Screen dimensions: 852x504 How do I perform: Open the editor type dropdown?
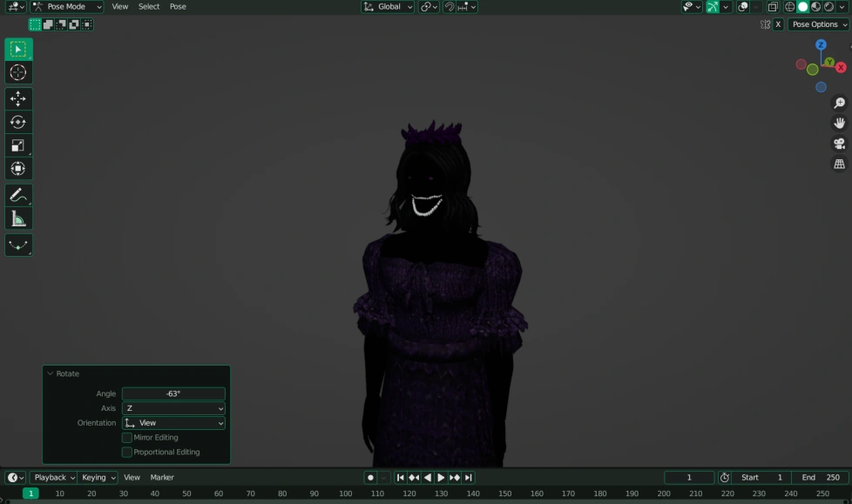pyautogui.click(x=15, y=6)
